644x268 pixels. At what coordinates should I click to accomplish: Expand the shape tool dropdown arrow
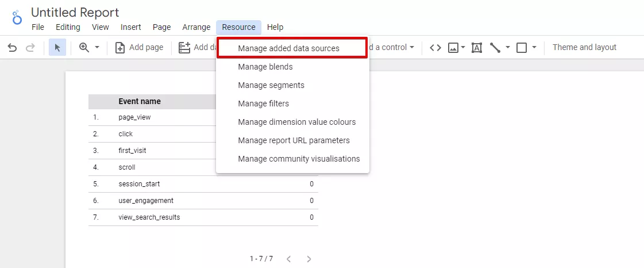coord(534,48)
